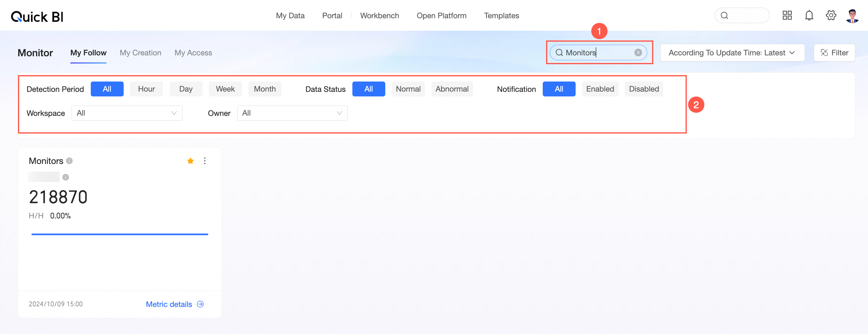
Task: Click the blue trend line in Monitors card
Action: [x=120, y=234]
